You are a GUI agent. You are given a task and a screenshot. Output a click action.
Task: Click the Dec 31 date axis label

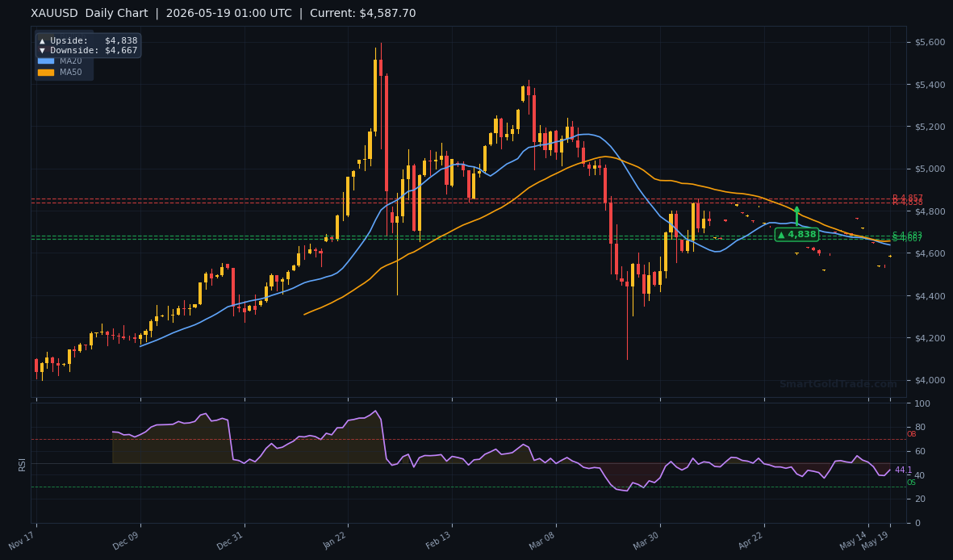[232, 539]
